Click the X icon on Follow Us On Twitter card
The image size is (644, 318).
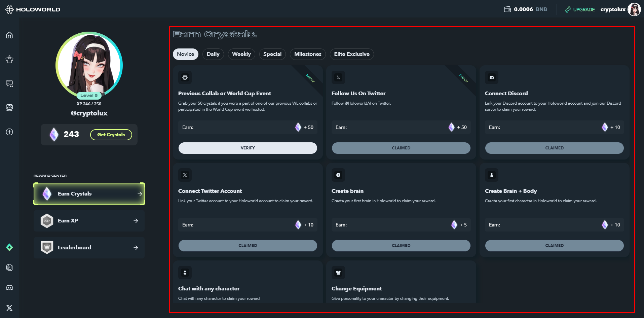(338, 77)
